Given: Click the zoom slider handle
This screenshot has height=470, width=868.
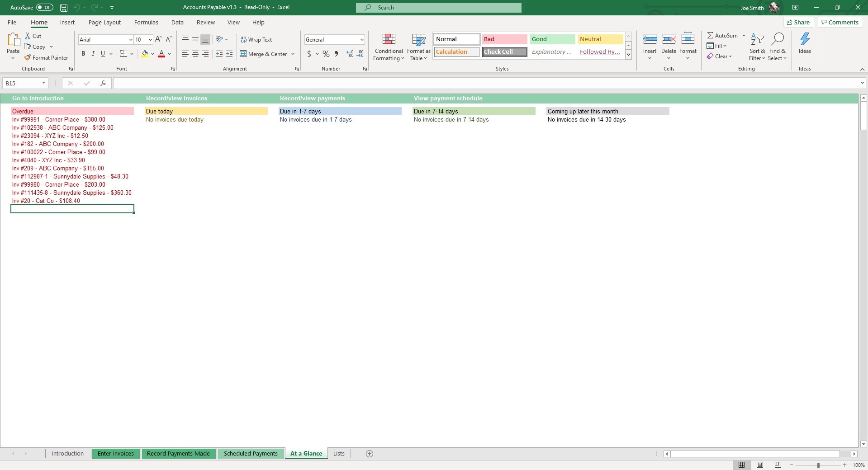Looking at the screenshot, I should click(818, 465).
